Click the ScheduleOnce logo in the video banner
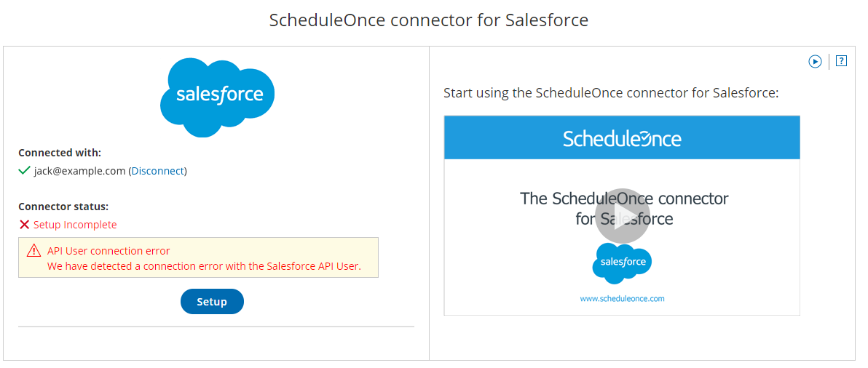868x368 pixels. pos(622,138)
